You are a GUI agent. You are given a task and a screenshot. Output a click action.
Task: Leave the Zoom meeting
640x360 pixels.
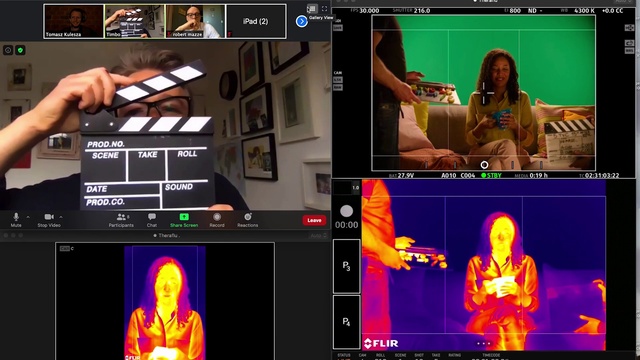(x=314, y=220)
